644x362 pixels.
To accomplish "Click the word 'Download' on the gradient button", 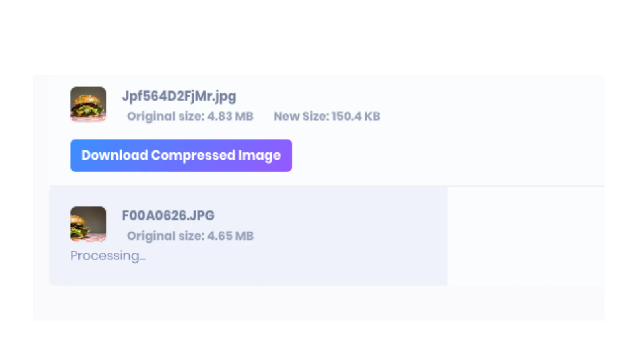I will click(x=115, y=155).
